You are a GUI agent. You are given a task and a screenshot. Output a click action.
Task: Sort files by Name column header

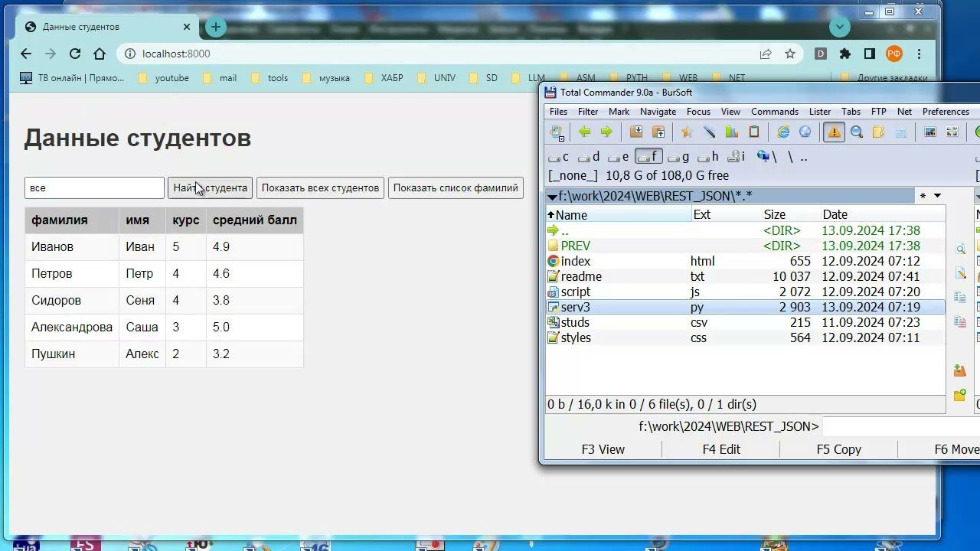point(619,215)
